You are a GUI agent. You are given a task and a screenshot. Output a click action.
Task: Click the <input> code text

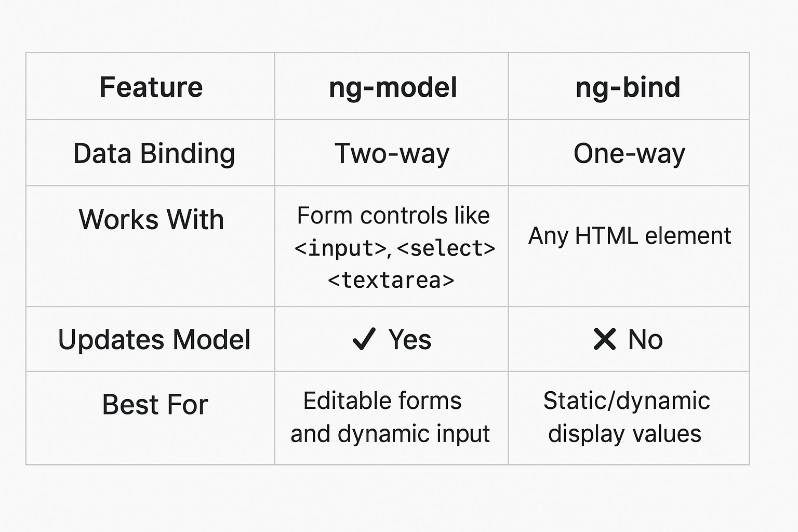coord(341,248)
